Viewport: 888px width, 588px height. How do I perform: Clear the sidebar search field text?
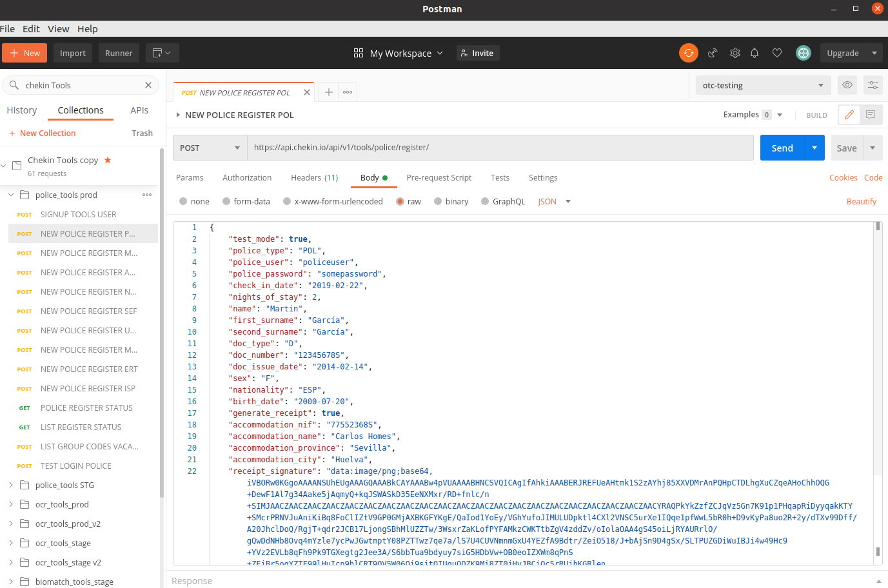coord(148,85)
